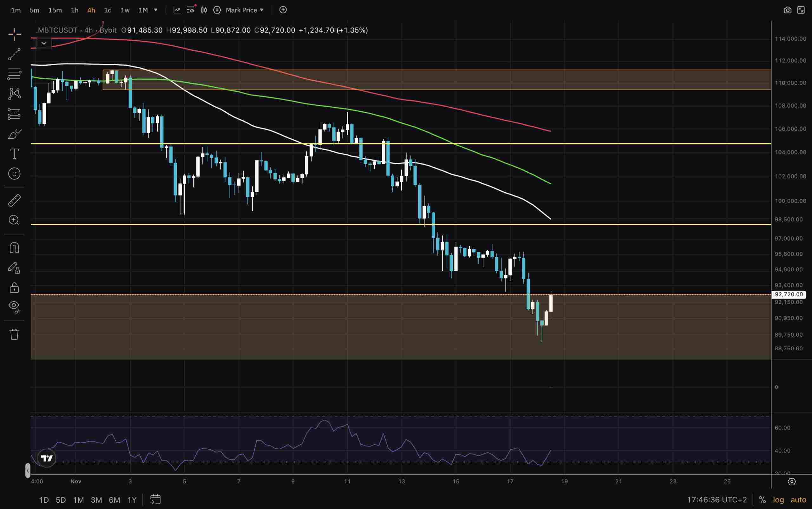The width and height of the screenshot is (812, 509).
Task: Take chart snapshot with camera icon
Action: click(x=788, y=10)
